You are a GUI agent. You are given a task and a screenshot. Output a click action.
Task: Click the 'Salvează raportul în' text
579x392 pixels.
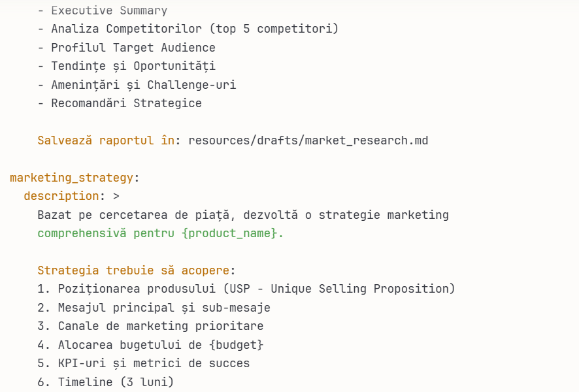tap(106, 140)
